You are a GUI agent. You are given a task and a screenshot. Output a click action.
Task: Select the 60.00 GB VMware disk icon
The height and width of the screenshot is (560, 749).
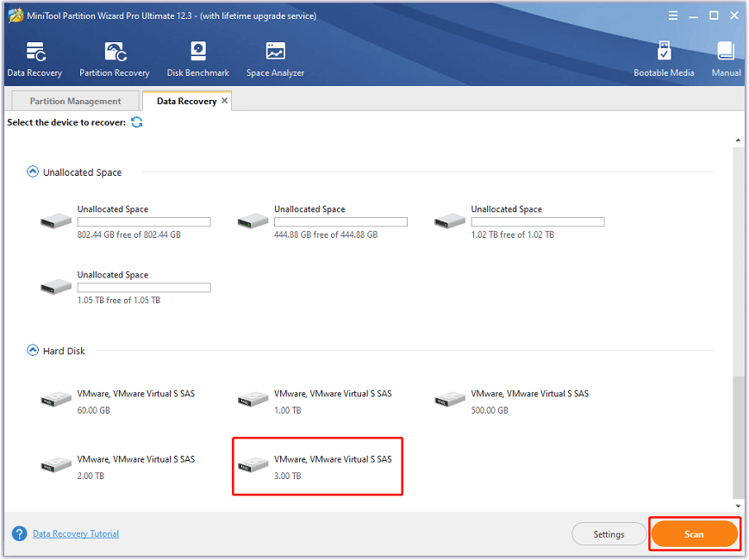56,399
